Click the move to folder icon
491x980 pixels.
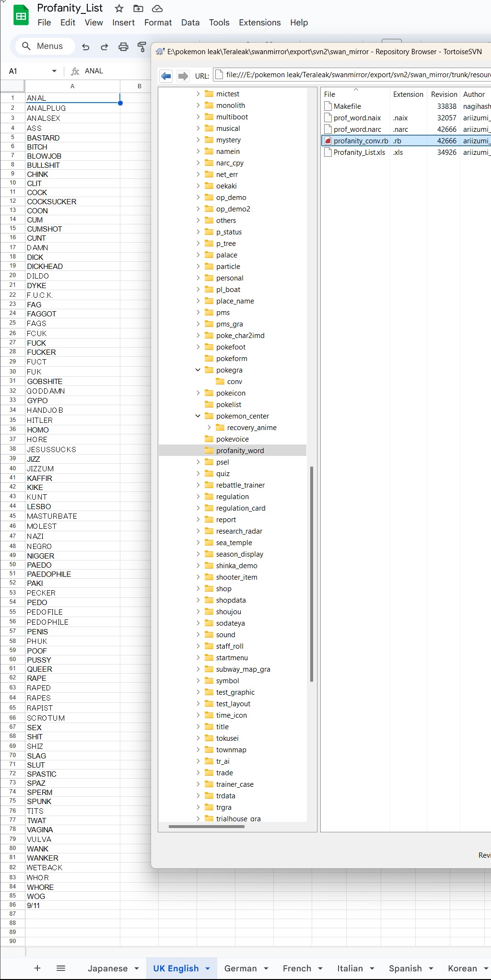coord(138,8)
